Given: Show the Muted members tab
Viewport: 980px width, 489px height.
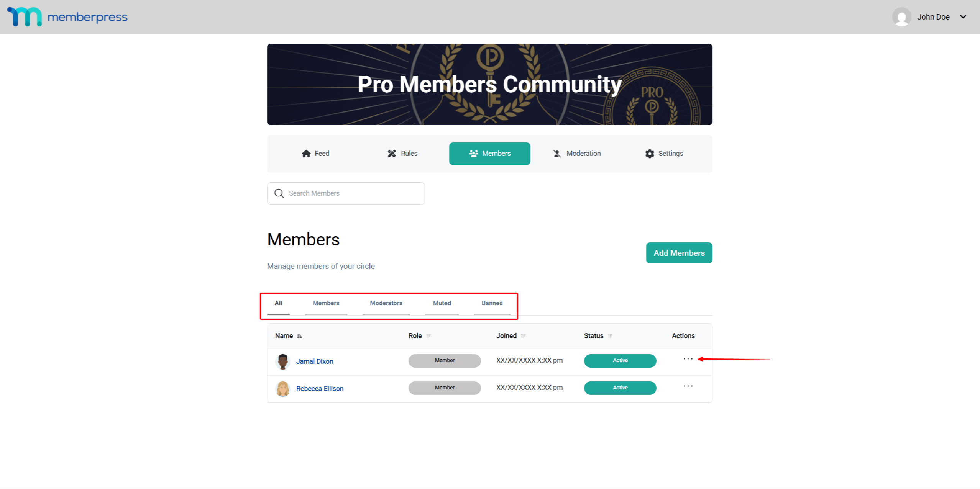Looking at the screenshot, I should (x=442, y=303).
